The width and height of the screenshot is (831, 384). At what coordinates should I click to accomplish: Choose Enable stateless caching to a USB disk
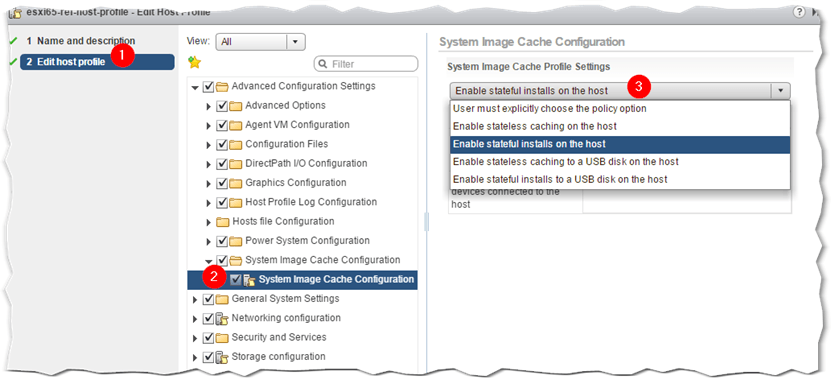point(620,162)
